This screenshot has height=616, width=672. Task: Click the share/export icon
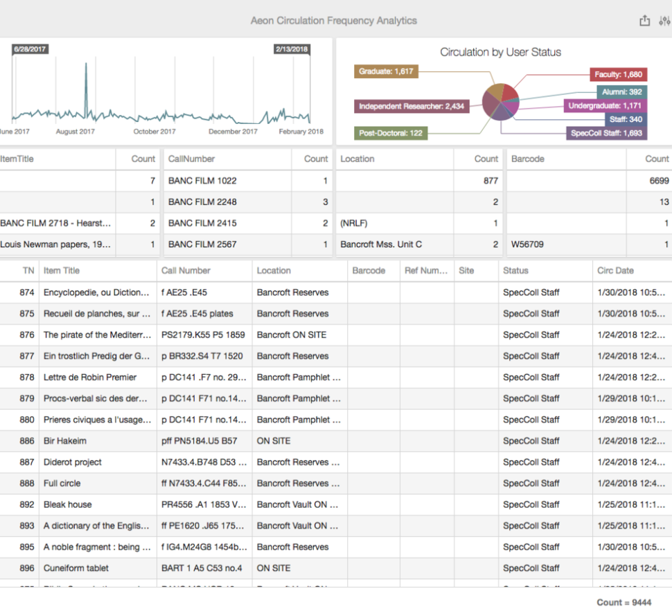click(644, 21)
